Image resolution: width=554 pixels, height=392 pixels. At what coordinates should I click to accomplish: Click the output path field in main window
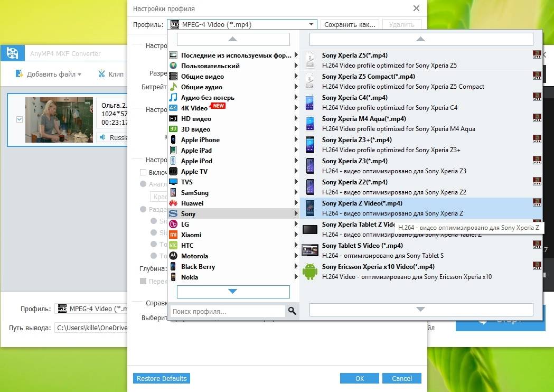pos(91,328)
